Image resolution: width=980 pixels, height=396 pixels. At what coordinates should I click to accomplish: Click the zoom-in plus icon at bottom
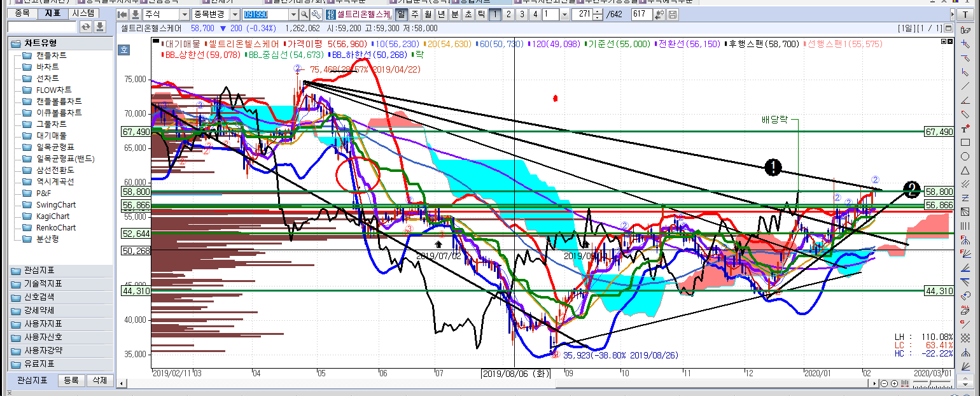(x=894, y=383)
